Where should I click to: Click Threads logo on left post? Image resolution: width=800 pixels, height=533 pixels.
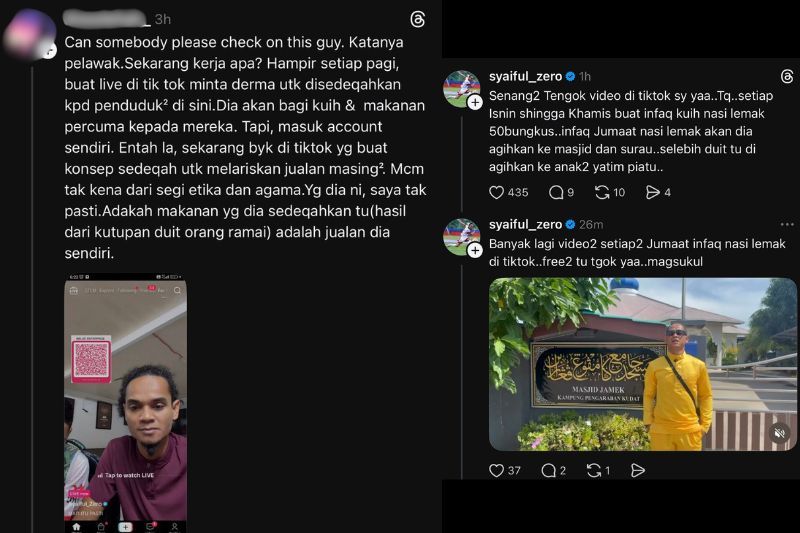417,20
